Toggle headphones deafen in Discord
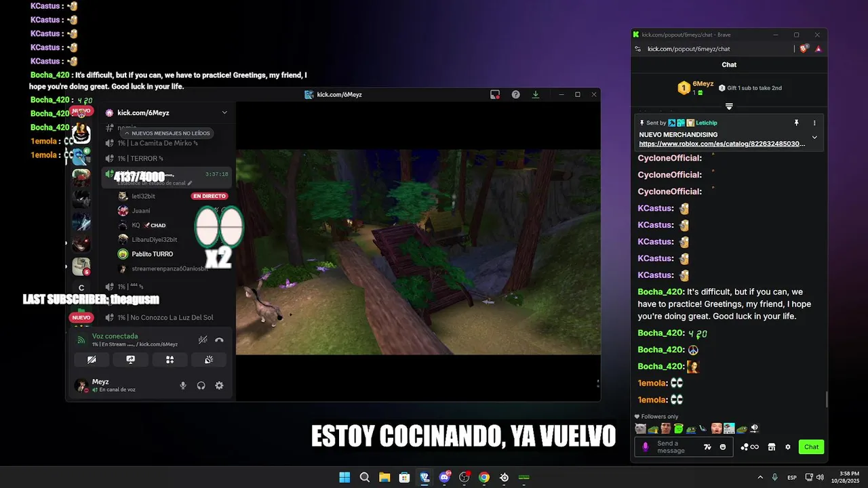 point(201,386)
